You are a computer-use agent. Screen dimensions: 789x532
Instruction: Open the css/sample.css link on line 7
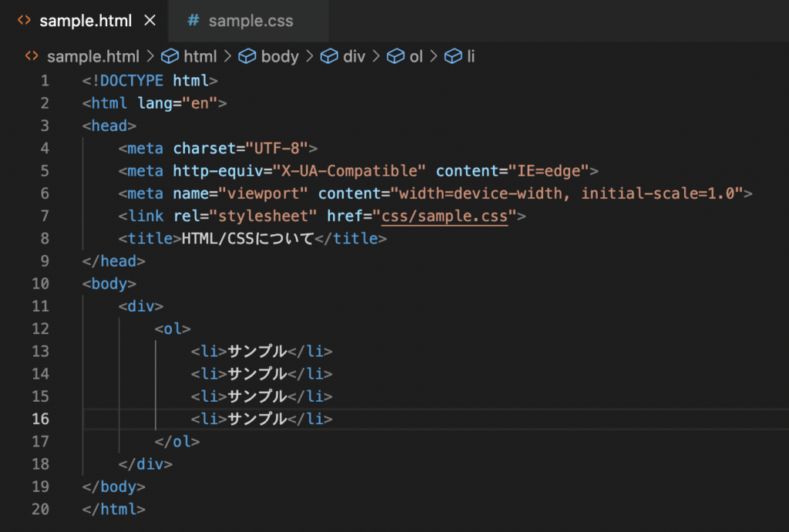(445, 216)
